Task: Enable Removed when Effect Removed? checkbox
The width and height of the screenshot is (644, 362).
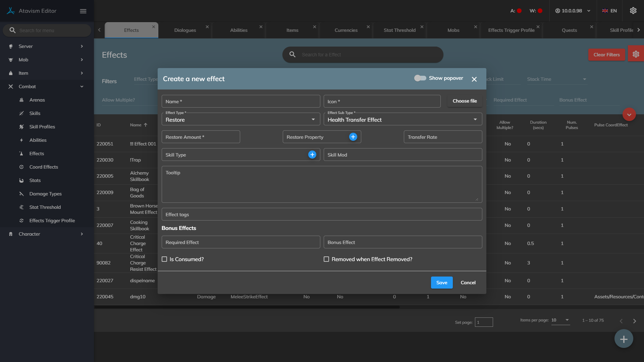Action: pos(326,259)
